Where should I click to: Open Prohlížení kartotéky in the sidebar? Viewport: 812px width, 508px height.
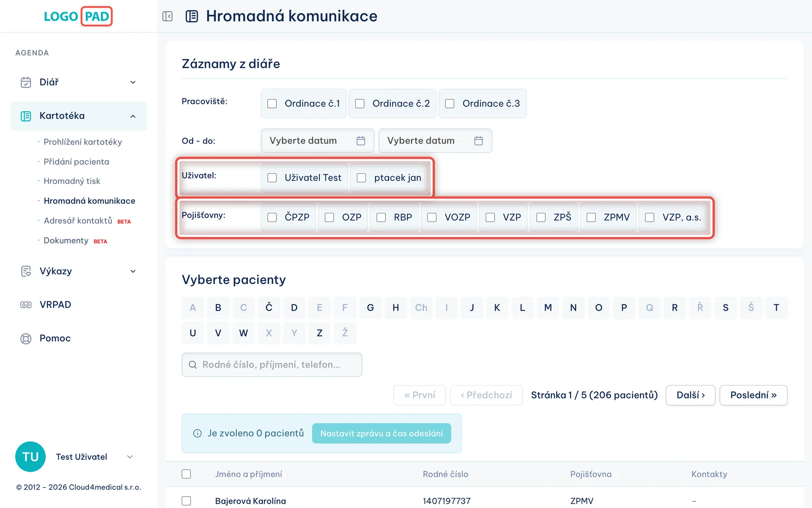click(83, 142)
